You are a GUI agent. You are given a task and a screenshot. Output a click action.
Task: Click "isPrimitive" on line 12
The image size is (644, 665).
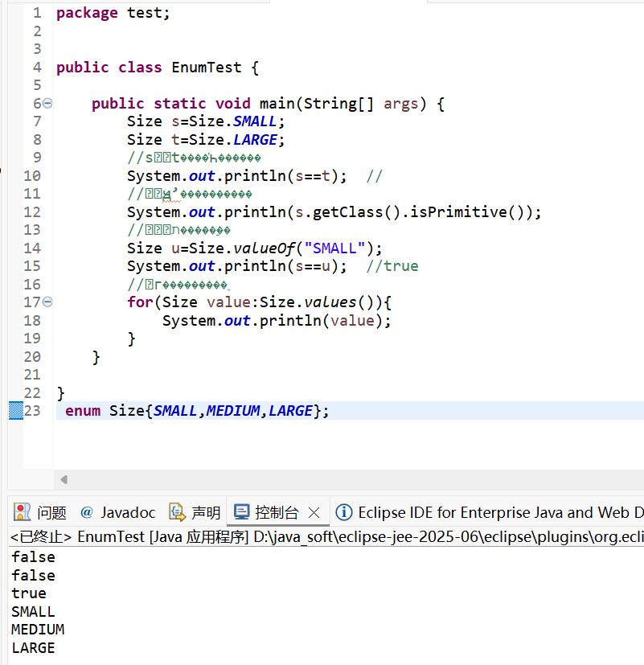(458, 211)
